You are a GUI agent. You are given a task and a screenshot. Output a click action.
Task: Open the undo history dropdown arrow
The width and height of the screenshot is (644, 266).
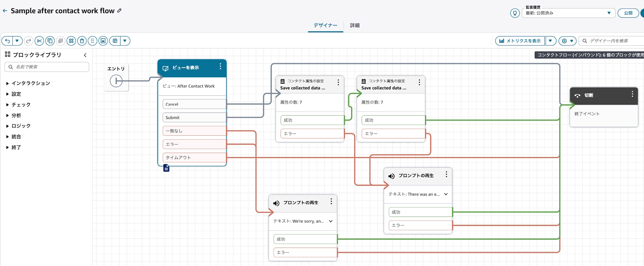[x=17, y=41]
